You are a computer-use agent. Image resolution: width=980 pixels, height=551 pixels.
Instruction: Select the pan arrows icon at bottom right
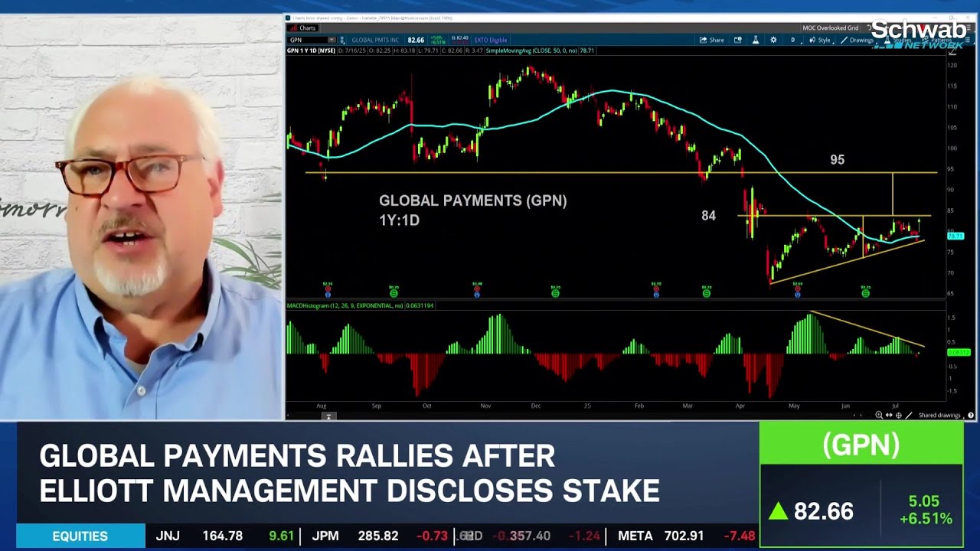[889, 415]
